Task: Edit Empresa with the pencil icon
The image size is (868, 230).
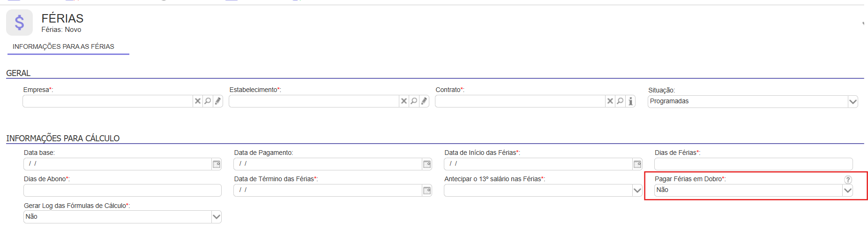Action: (218, 101)
